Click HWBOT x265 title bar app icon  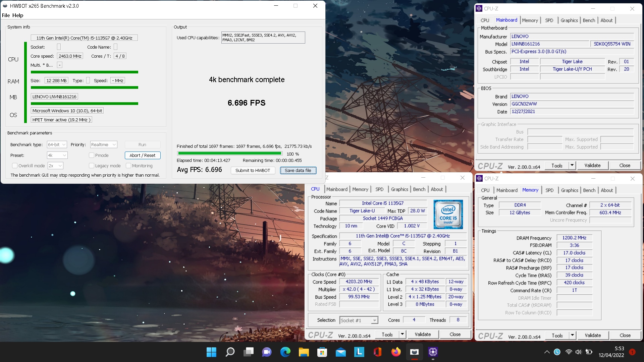tap(5, 6)
